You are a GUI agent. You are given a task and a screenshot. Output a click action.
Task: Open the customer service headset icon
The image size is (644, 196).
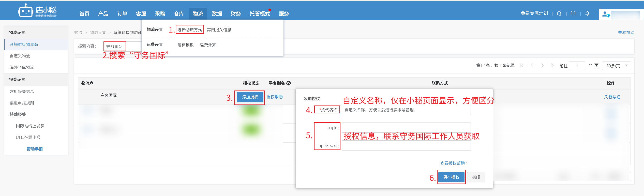tap(559, 14)
